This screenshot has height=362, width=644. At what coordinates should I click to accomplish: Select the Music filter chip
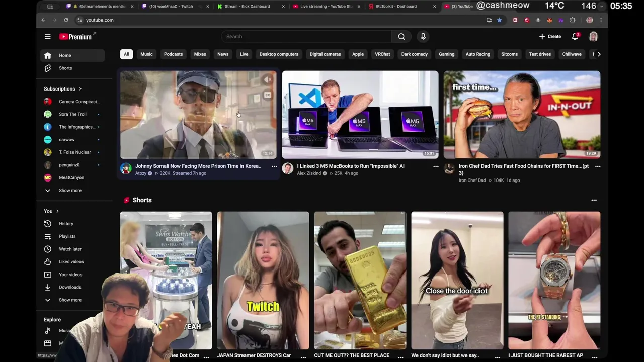(x=146, y=54)
